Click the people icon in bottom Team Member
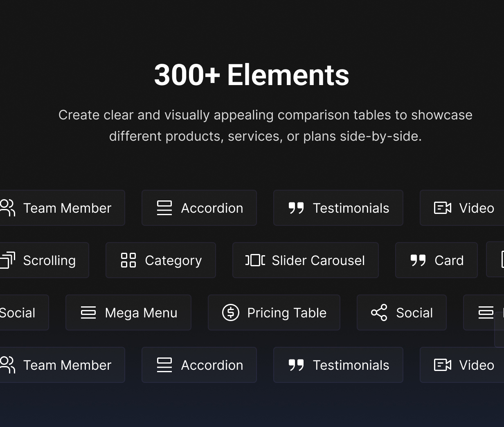The height and width of the screenshot is (427, 504). point(7,365)
